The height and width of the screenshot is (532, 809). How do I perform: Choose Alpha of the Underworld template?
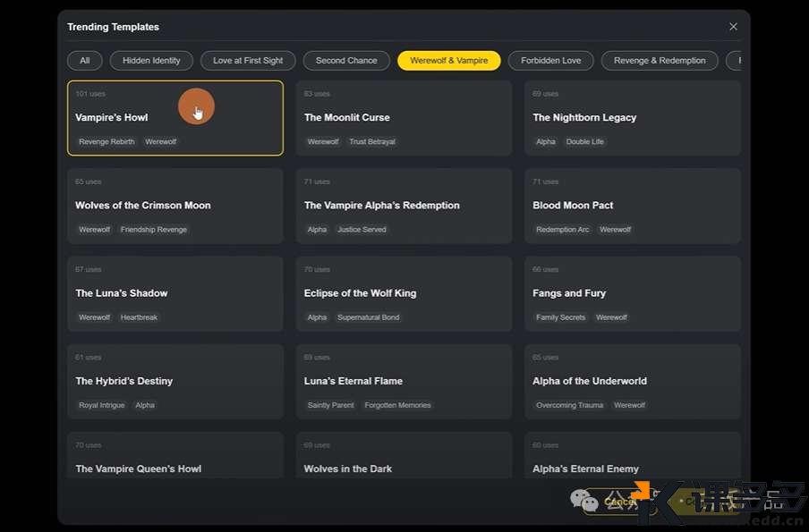(632, 381)
